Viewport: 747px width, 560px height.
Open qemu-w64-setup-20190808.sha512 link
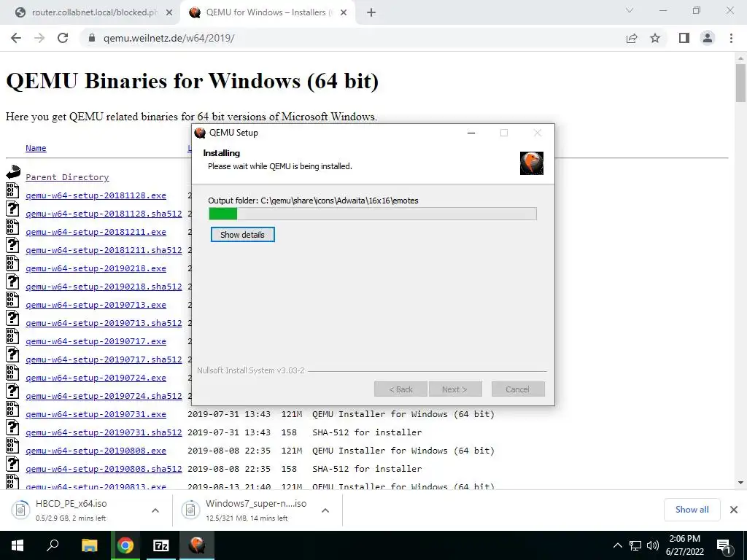pyautogui.click(x=104, y=469)
